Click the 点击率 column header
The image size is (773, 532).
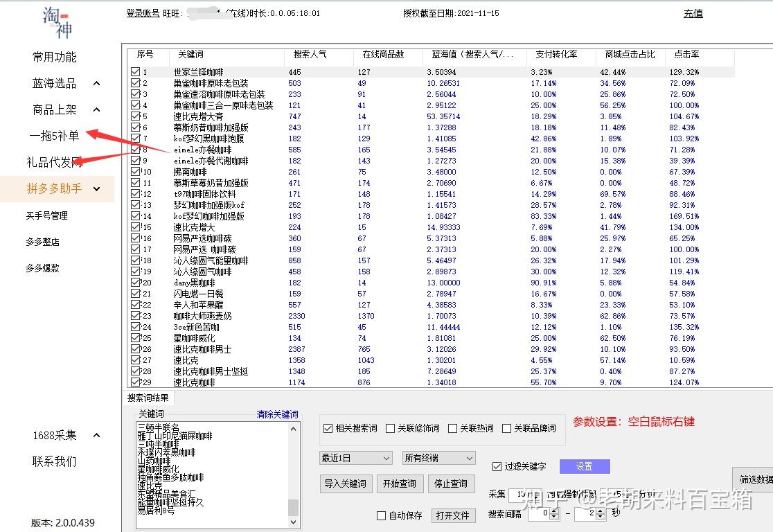(700, 54)
